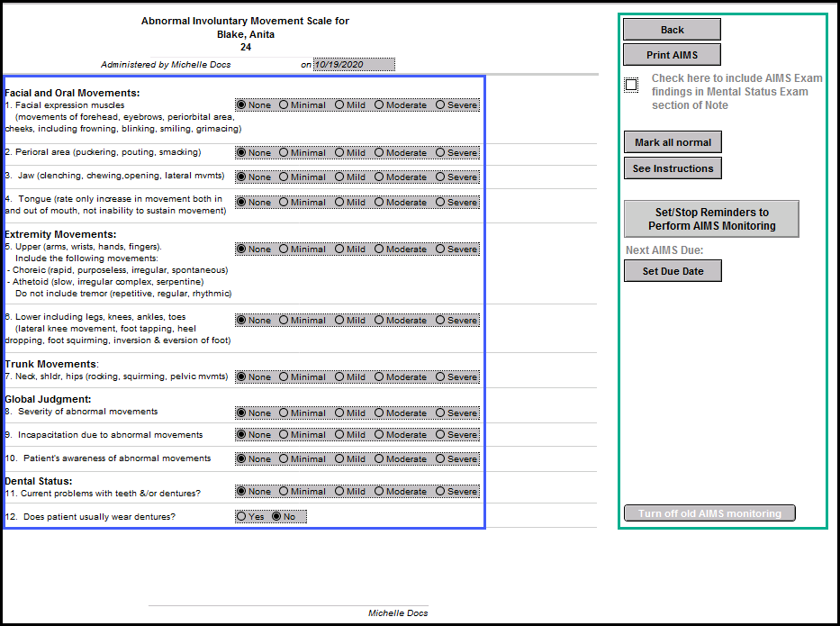The width and height of the screenshot is (840, 626).
Task: Select Severe for current teeth or dentures problems
Action: coord(441,492)
